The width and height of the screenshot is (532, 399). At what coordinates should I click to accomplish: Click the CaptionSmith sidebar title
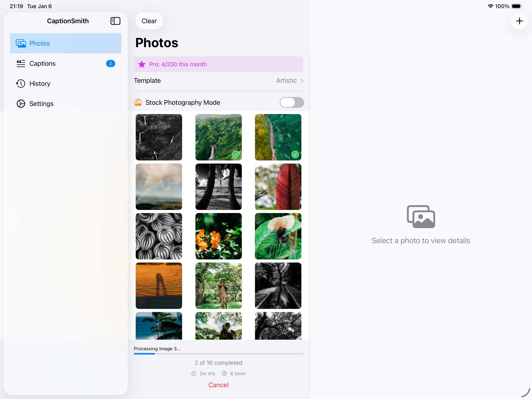68,21
